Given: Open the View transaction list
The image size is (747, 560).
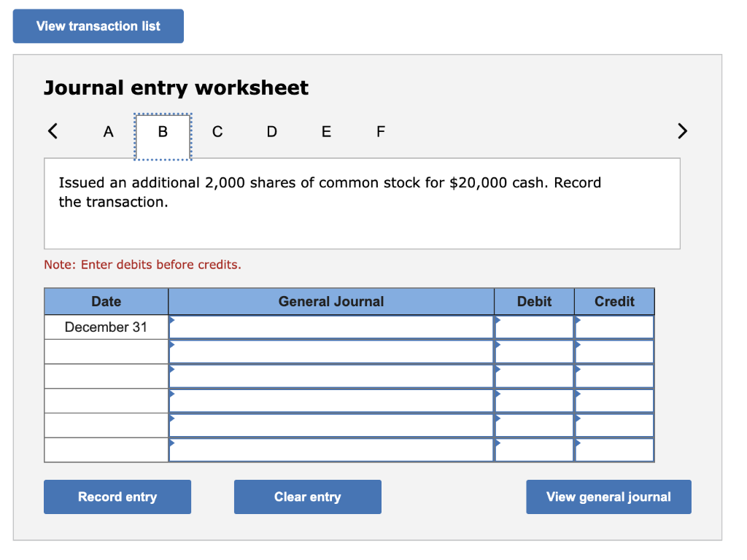Looking at the screenshot, I should (98, 26).
